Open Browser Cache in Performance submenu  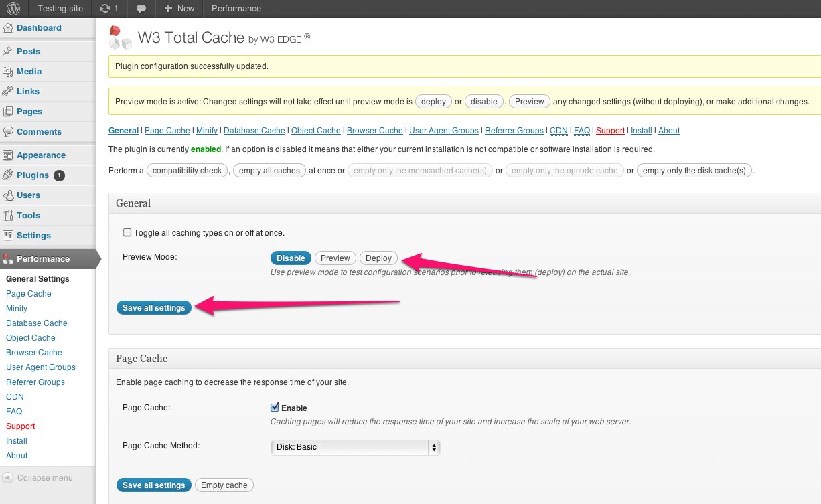click(34, 353)
